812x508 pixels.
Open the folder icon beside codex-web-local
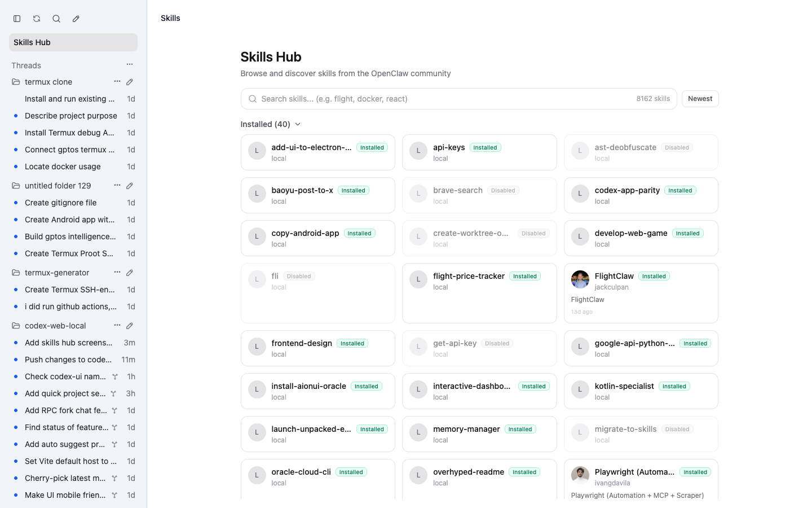point(16,326)
